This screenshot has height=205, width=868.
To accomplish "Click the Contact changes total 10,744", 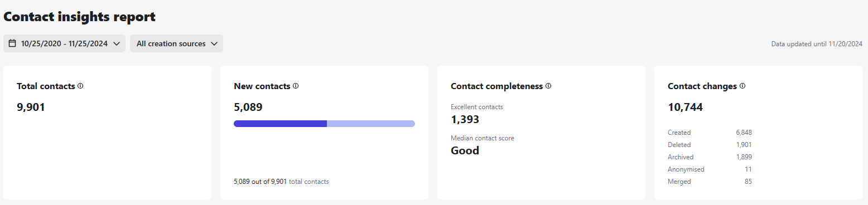I will pyautogui.click(x=685, y=107).
